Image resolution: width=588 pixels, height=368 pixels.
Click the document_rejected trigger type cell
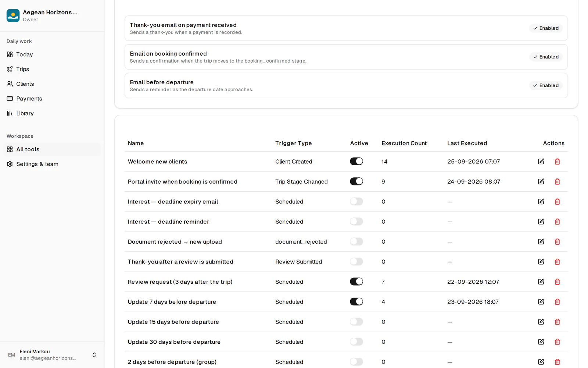coord(301,242)
